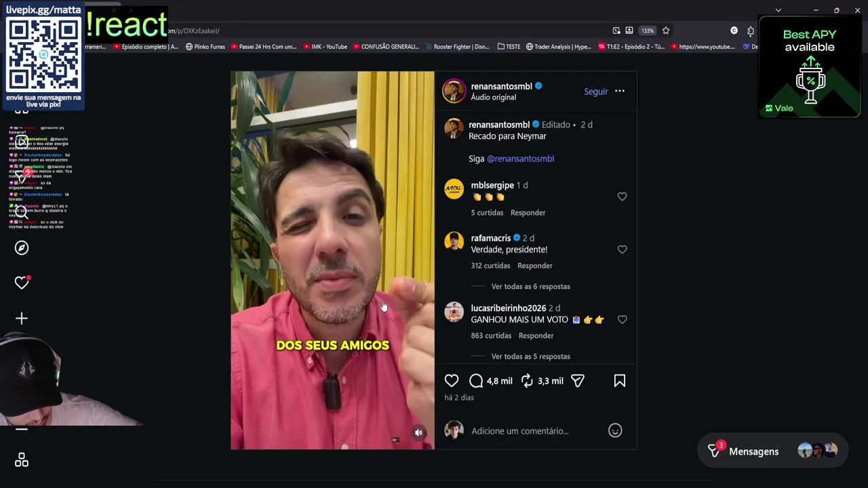Follow renansantosmbl with Seguir
868x488 pixels.
pyautogui.click(x=596, y=91)
